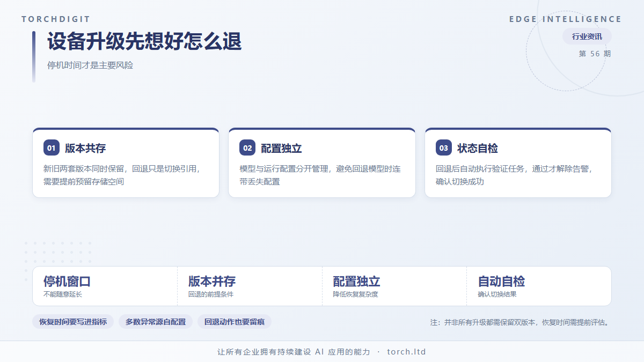Click the 03 number badge
The width and height of the screenshot is (644, 362).
[x=444, y=148]
